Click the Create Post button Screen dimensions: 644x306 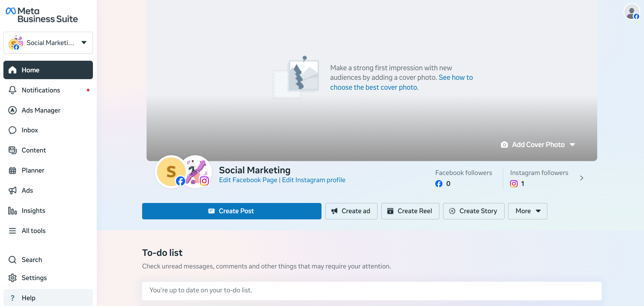coord(232,211)
